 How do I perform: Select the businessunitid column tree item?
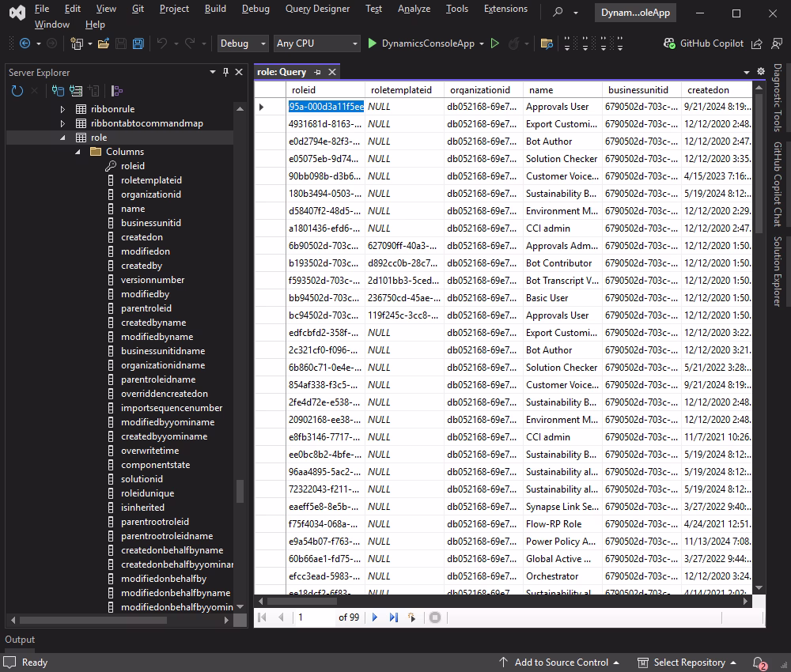coord(151,223)
